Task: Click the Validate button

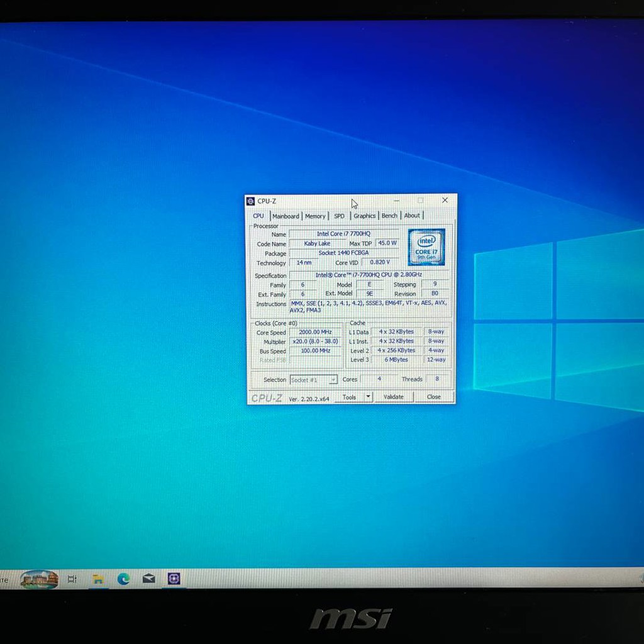Action: (x=394, y=397)
